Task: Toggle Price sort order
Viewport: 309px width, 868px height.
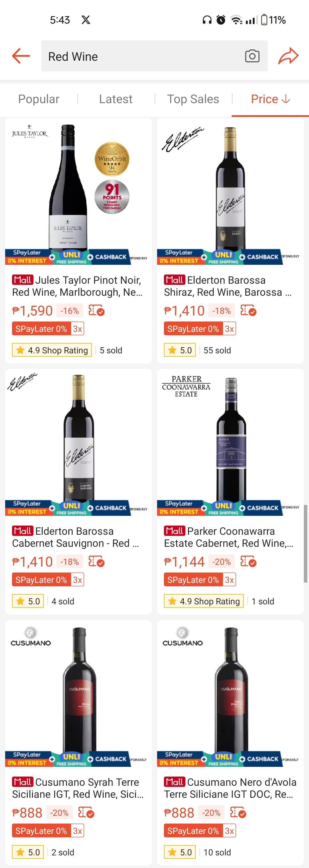Action: [270, 99]
